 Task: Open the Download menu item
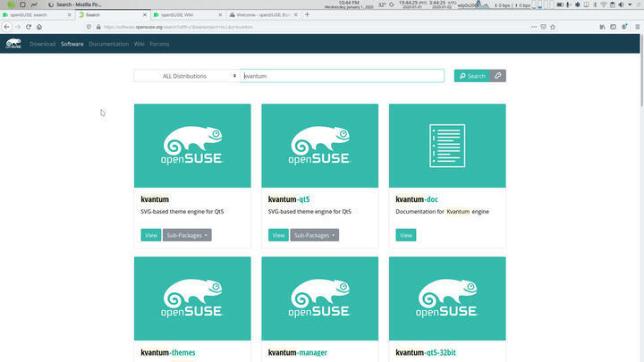(x=42, y=44)
